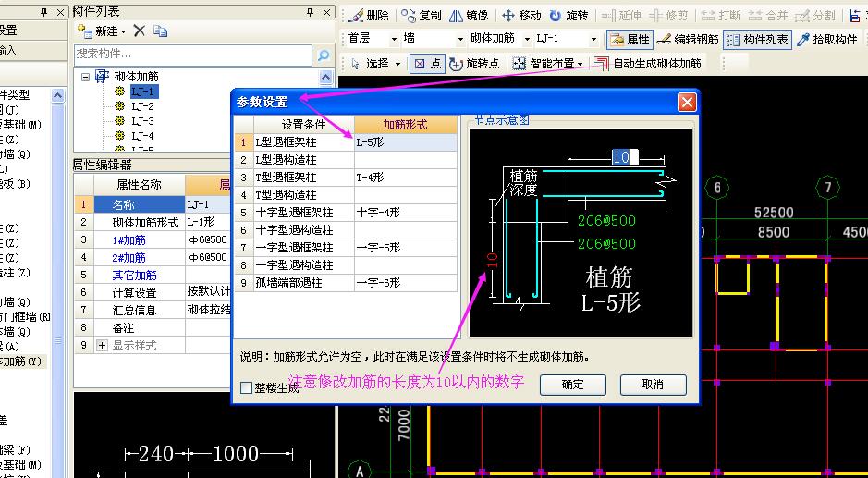Activate the Mirror (镜像) tool

(x=470, y=16)
